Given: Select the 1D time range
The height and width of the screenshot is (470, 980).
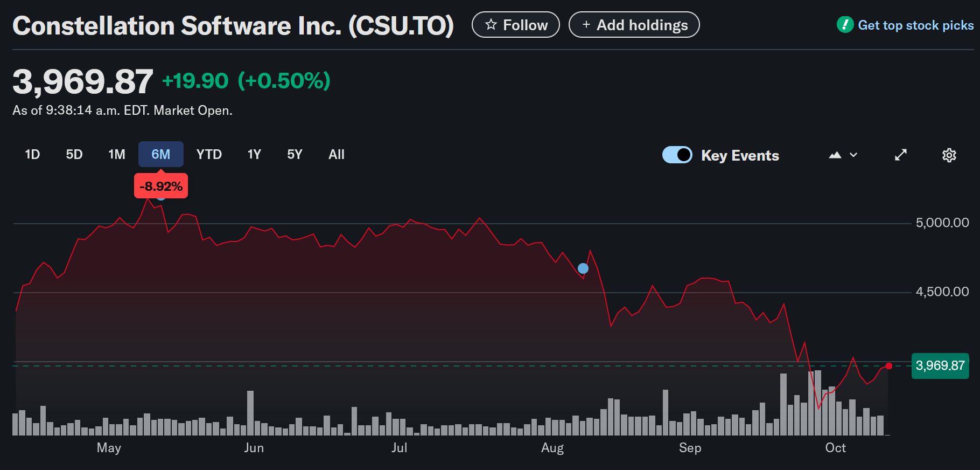Looking at the screenshot, I should [x=32, y=155].
